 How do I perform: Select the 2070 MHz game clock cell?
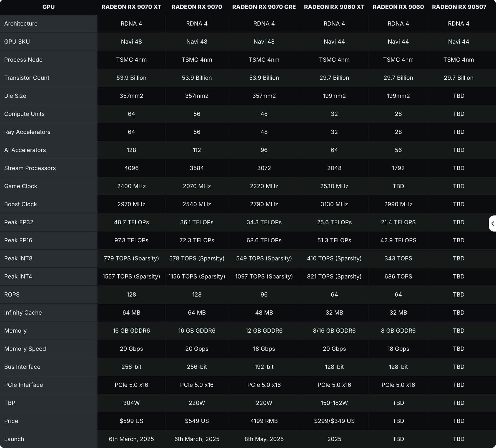(197, 186)
